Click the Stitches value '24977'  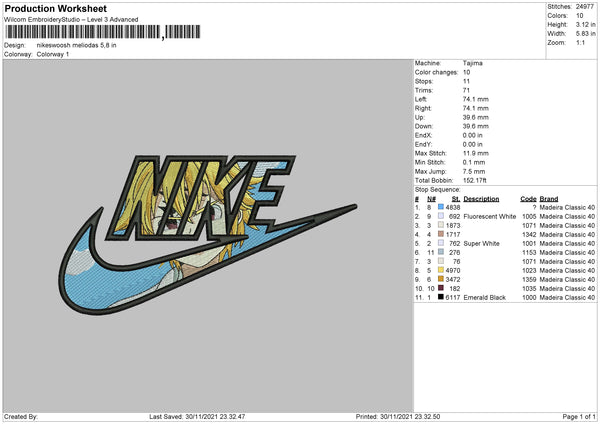pos(585,7)
